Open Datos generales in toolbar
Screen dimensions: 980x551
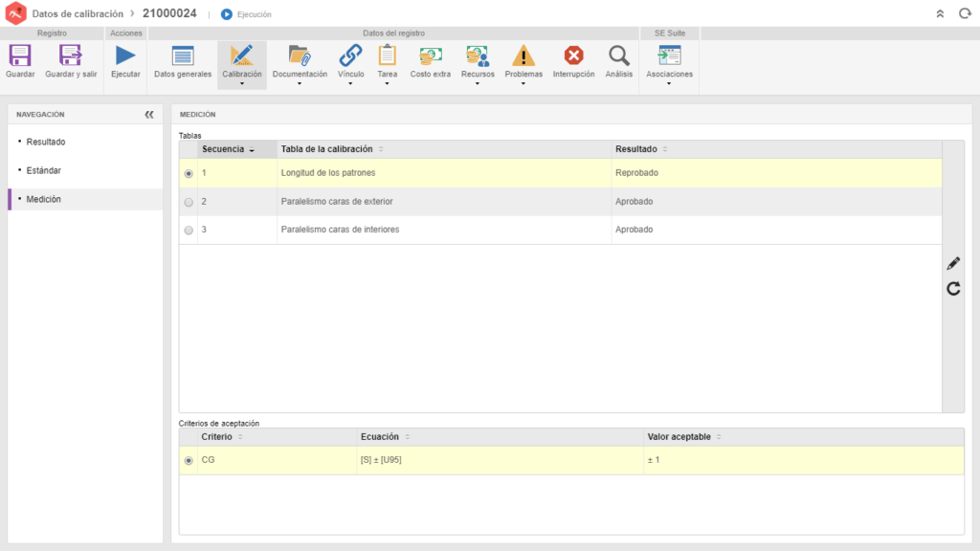click(x=182, y=57)
